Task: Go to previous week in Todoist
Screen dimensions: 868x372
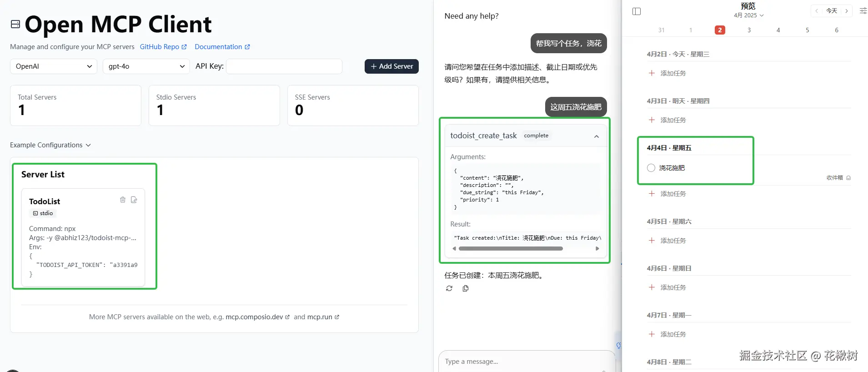Action: point(817,11)
